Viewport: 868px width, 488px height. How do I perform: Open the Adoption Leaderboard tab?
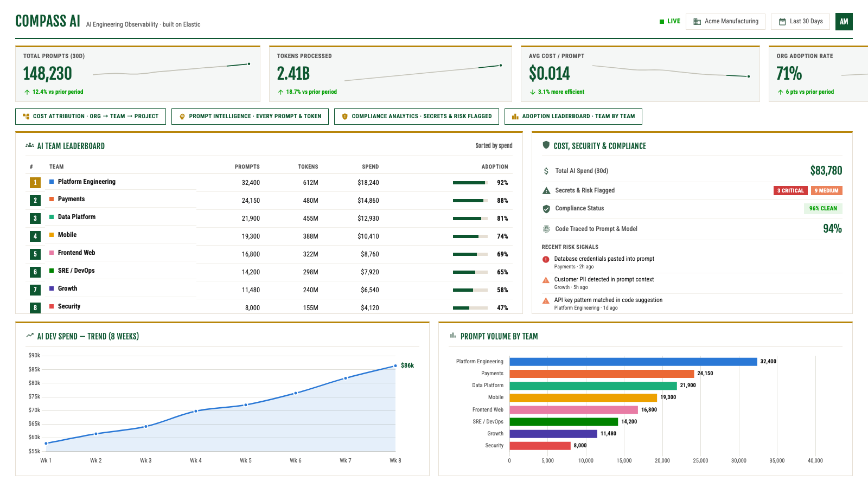coord(573,117)
